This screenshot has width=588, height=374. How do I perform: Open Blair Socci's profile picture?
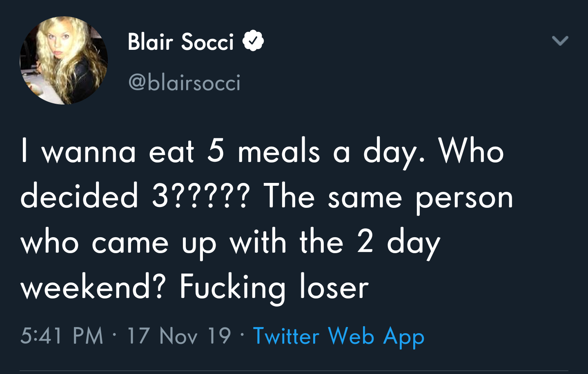[x=64, y=60]
